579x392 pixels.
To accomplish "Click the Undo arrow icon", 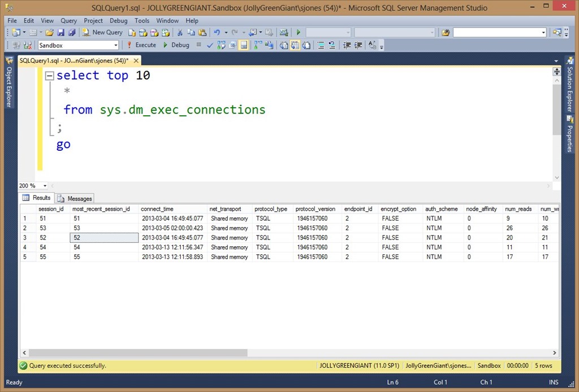I will pyautogui.click(x=217, y=33).
